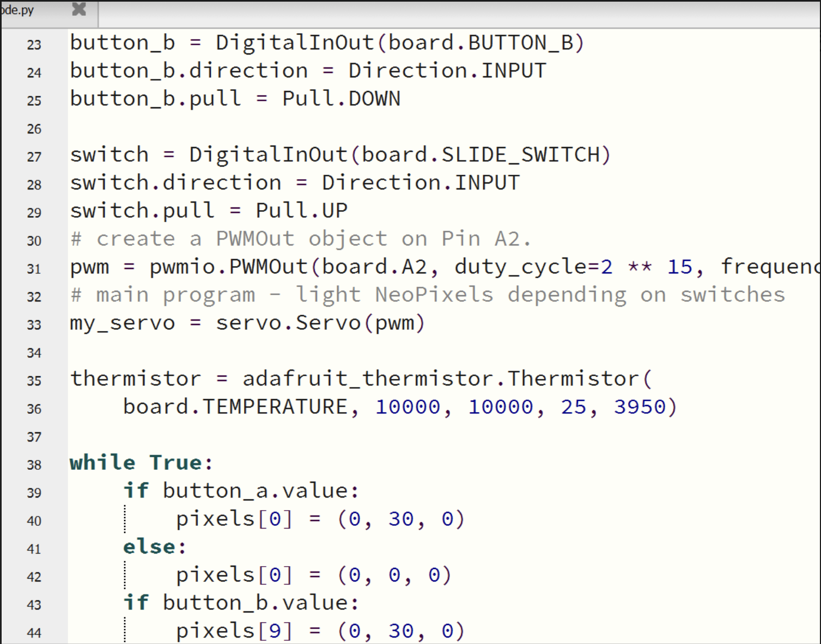Click 'board.SLIDE_SWITCH' argument
This screenshot has height=644, width=821.
(481, 155)
